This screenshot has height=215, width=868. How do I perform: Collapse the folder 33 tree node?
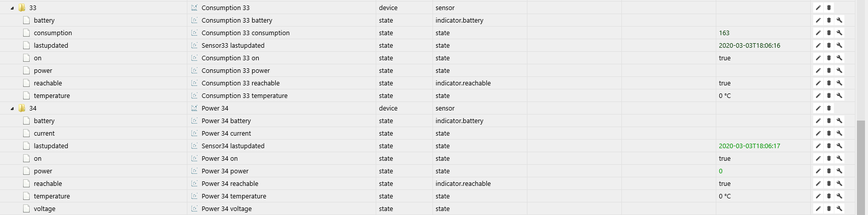coord(12,8)
